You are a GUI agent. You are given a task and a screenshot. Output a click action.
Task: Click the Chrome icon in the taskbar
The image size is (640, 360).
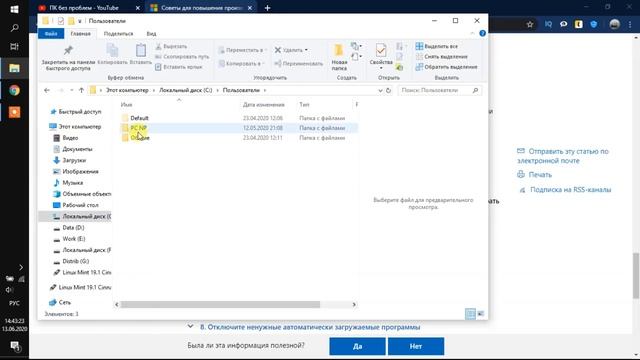[x=14, y=90]
